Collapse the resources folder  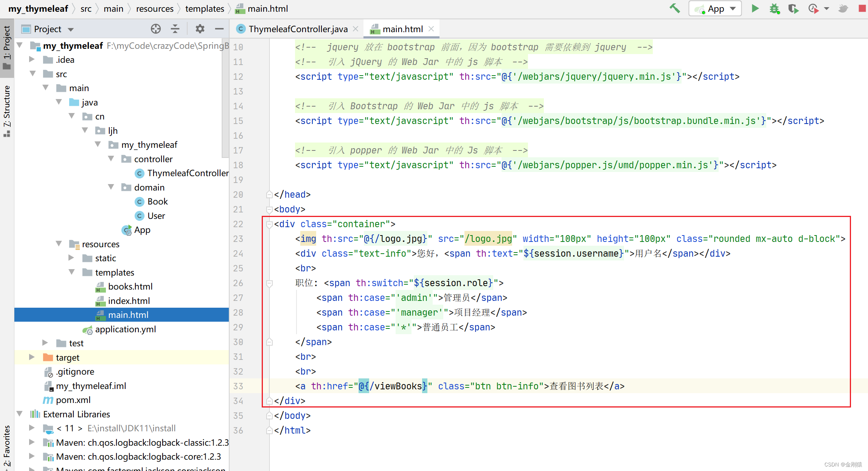59,244
